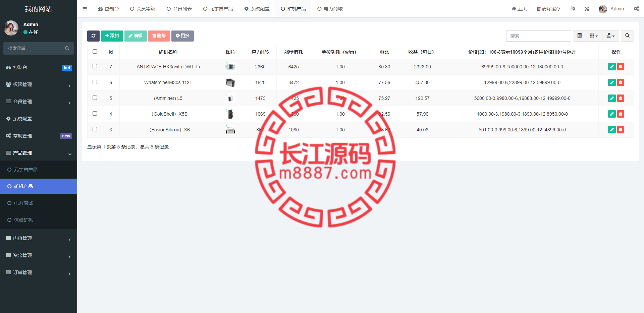Click the sidebar 搜索菜单 input field
644x313 pixels.
point(34,48)
